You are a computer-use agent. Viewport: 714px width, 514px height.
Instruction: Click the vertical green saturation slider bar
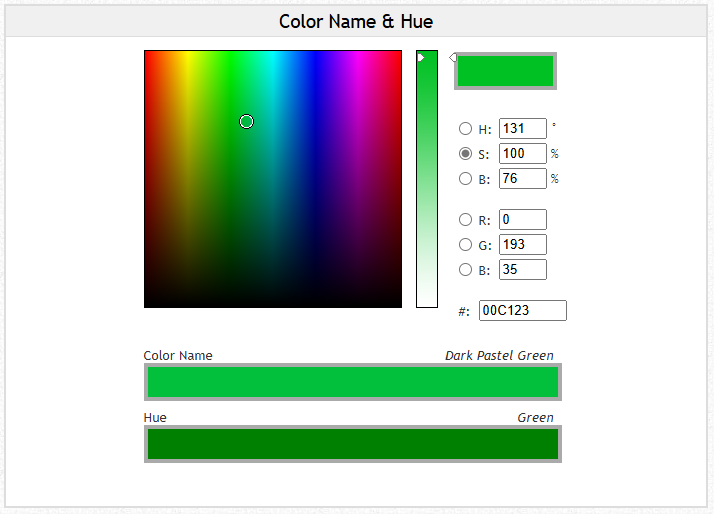click(x=427, y=180)
